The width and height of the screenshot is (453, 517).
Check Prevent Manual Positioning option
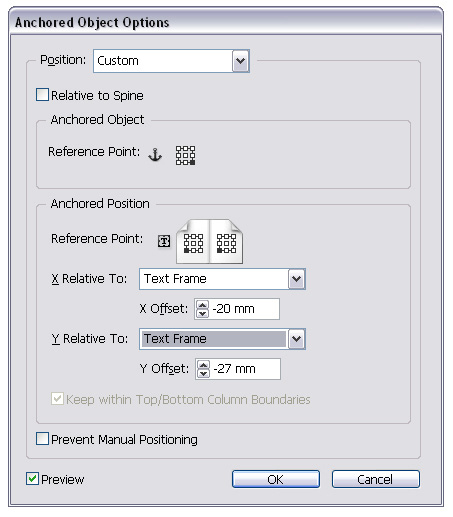(42, 439)
